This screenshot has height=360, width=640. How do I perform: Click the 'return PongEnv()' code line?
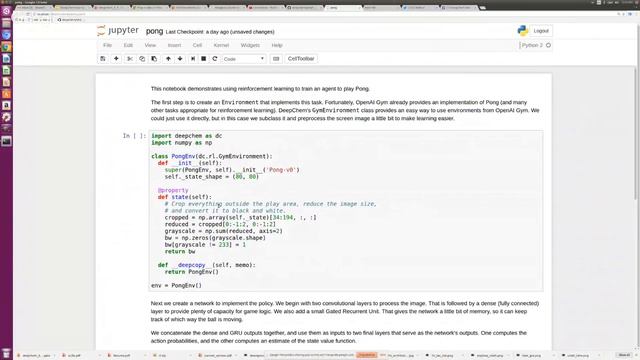tap(192, 272)
